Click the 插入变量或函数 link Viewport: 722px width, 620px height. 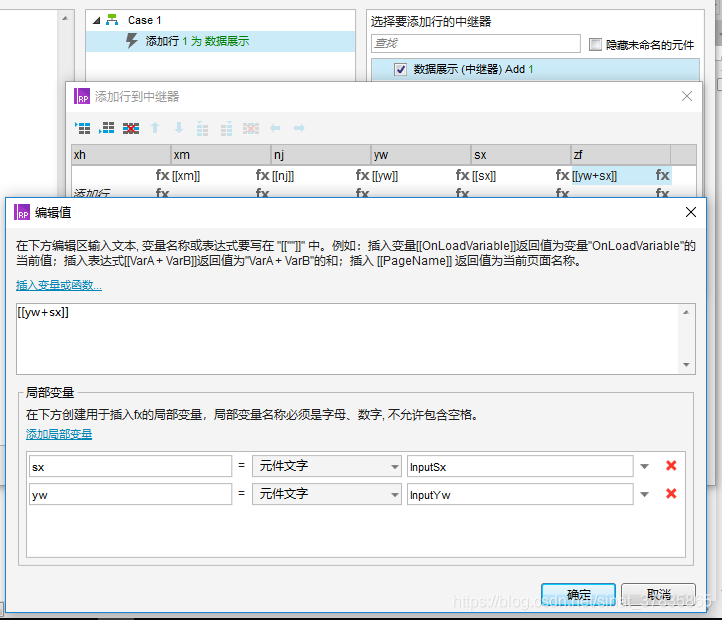click(x=59, y=285)
